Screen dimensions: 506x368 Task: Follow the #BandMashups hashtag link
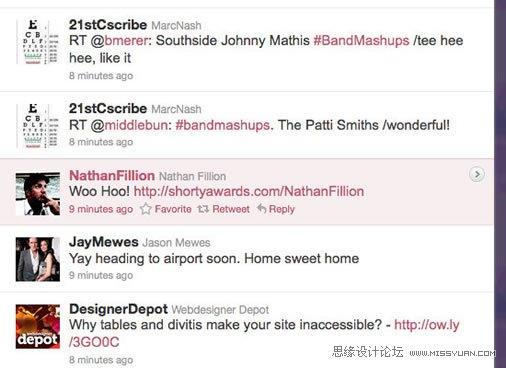[361, 41]
